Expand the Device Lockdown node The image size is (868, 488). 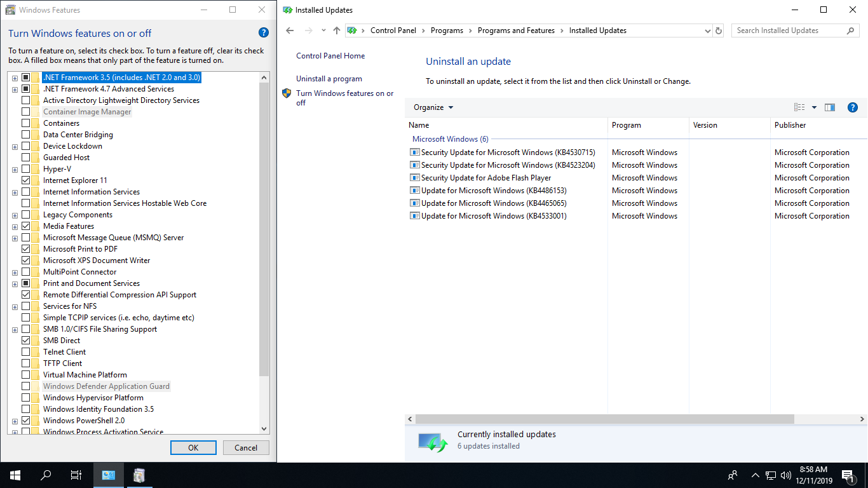click(x=15, y=147)
